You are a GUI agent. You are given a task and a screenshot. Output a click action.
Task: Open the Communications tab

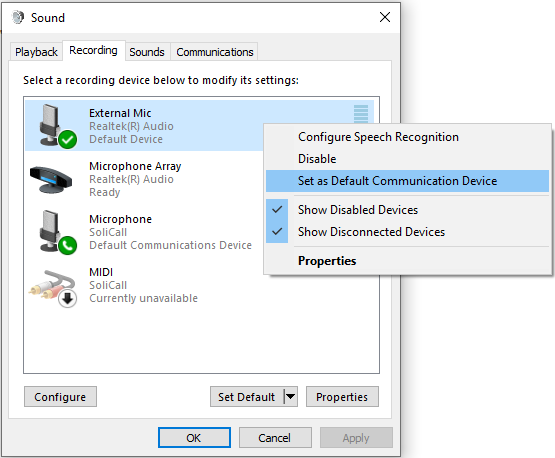pyautogui.click(x=214, y=52)
